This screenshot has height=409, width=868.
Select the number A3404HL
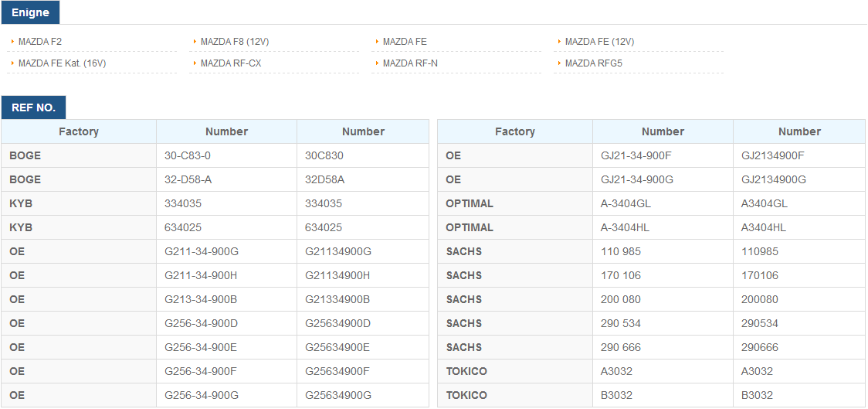(764, 227)
